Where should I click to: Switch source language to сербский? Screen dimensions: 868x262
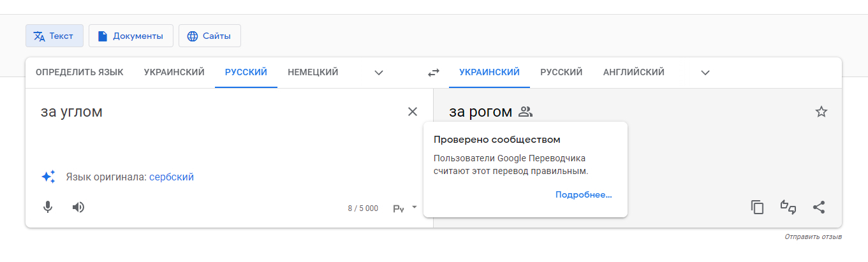point(172,177)
